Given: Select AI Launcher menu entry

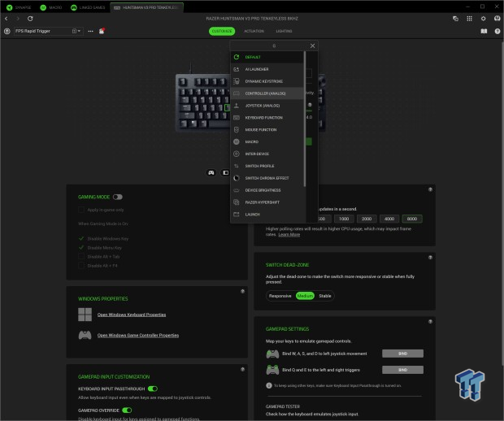Looking at the screenshot, I should point(267,69).
